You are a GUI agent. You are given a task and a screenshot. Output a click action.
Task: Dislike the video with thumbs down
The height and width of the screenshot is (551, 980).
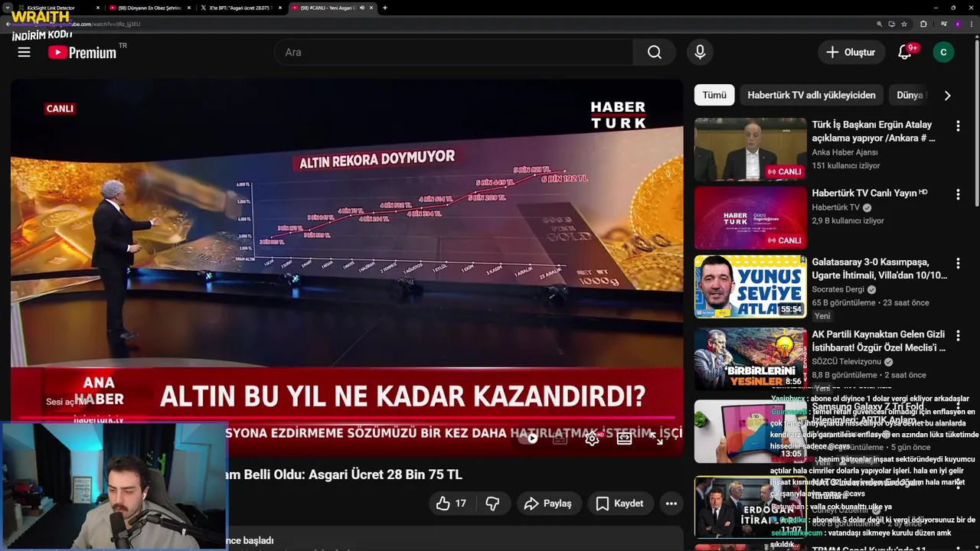492,503
